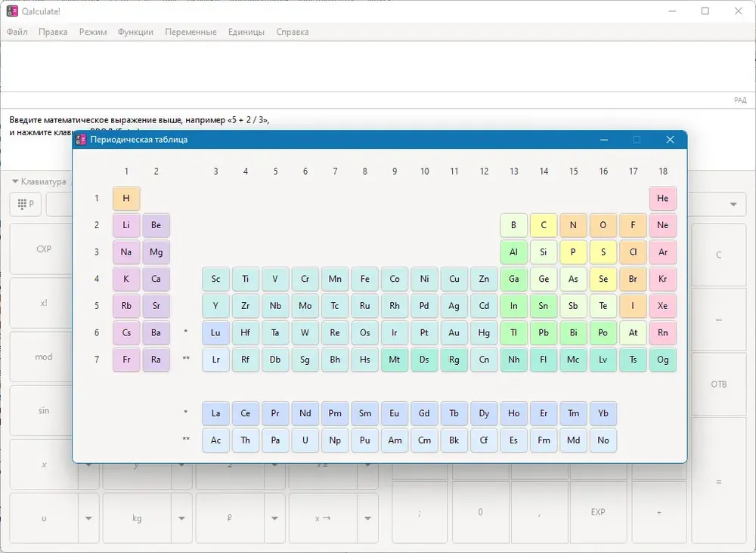Open the dropdown arrow next to x →
The image size is (756, 553).
(x=368, y=518)
